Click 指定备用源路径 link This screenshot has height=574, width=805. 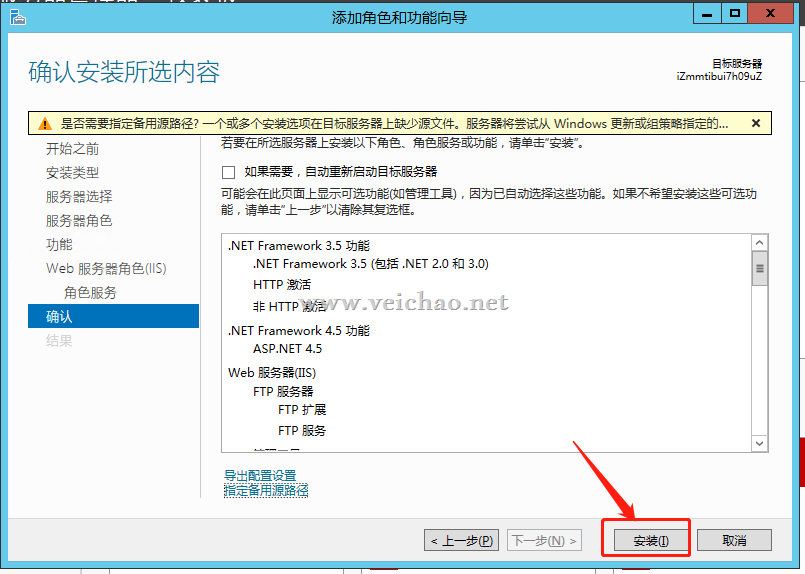coord(266,490)
